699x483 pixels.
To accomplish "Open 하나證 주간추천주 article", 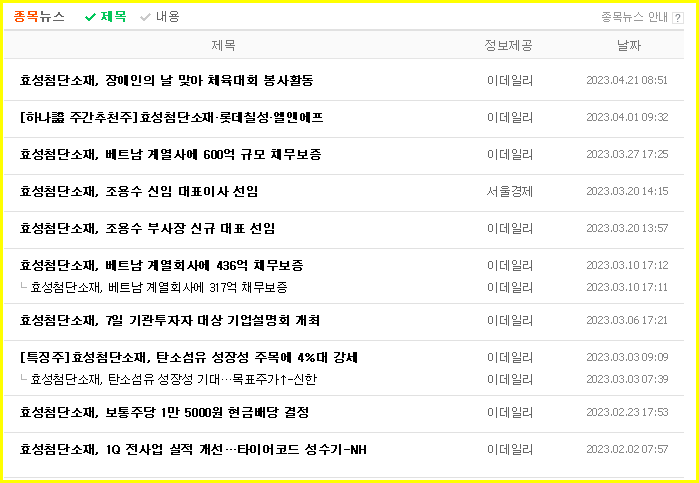I will [172, 117].
